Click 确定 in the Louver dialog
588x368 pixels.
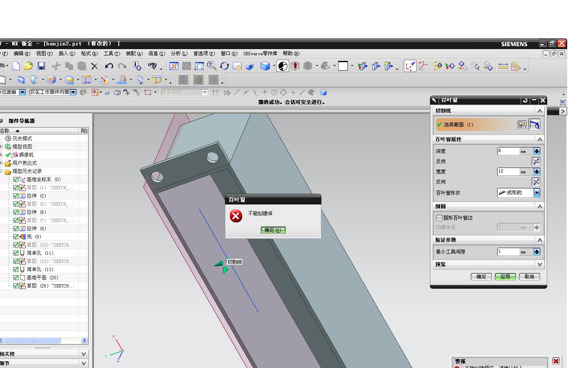point(481,277)
